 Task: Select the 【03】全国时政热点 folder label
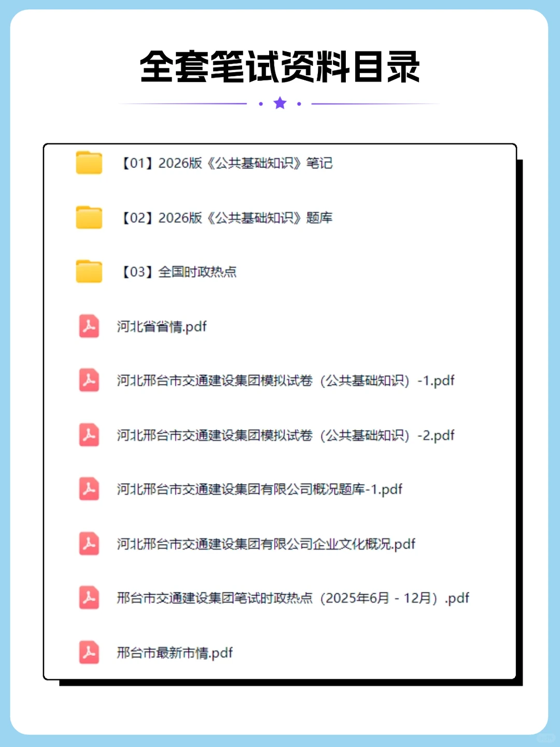(178, 272)
